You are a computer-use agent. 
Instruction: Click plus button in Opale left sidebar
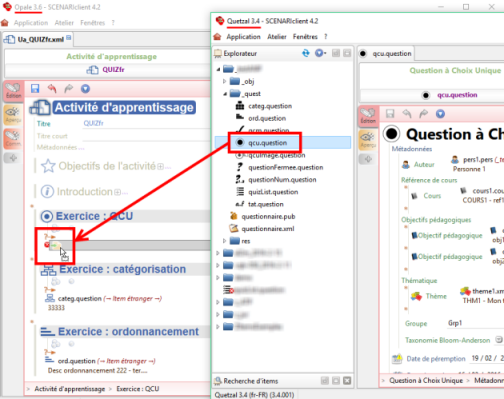pos(13,158)
